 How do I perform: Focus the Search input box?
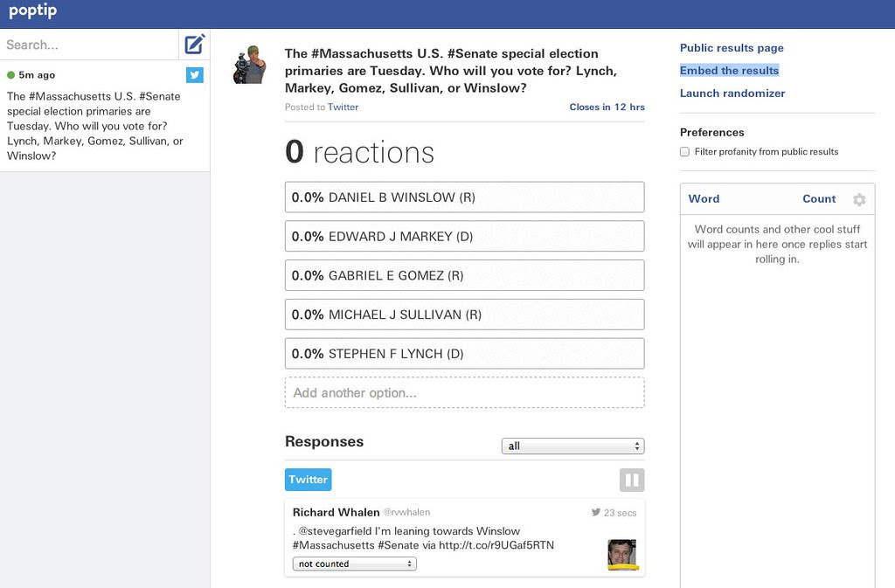(89, 45)
